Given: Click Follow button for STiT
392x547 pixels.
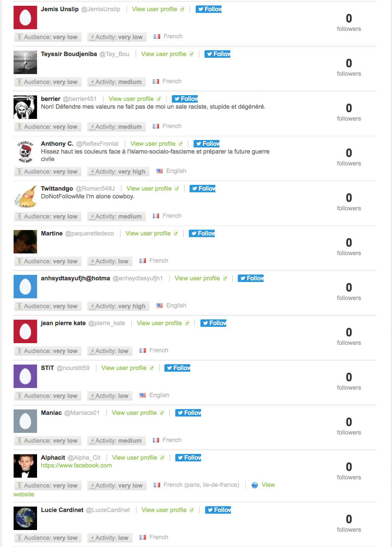Looking at the screenshot, I should tap(177, 368).
